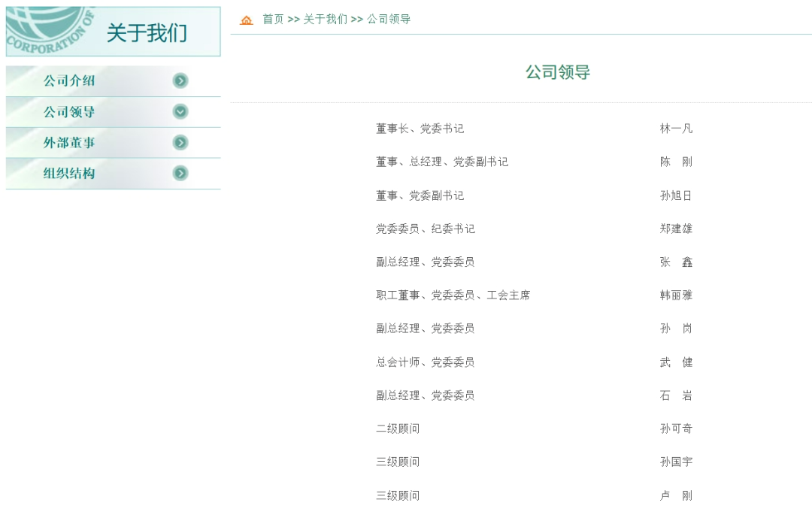Open the 外部董事 sidebar menu item
Image resolution: width=812 pixels, height=515 pixels.
[69, 143]
